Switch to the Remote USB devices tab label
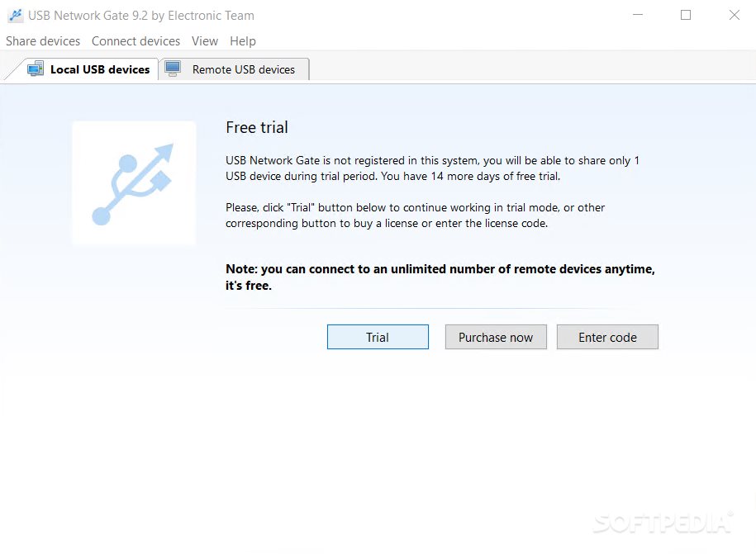 (244, 69)
